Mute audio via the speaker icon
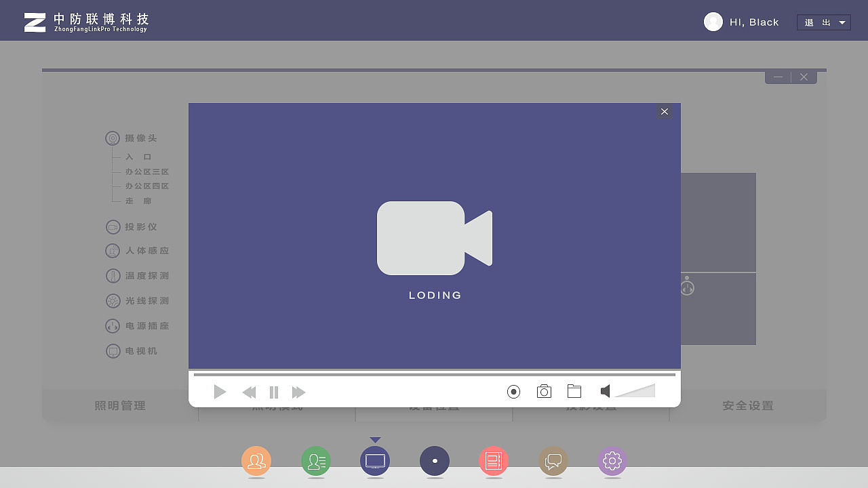Image resolution: width=868 pixels, height=488 pixels. coord(606,391)
